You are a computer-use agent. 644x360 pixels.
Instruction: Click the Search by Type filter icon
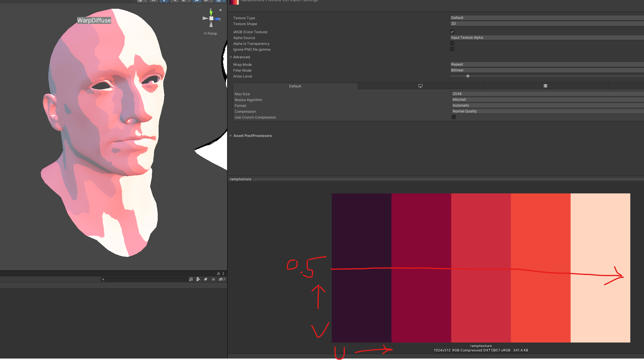pos(198,279)
